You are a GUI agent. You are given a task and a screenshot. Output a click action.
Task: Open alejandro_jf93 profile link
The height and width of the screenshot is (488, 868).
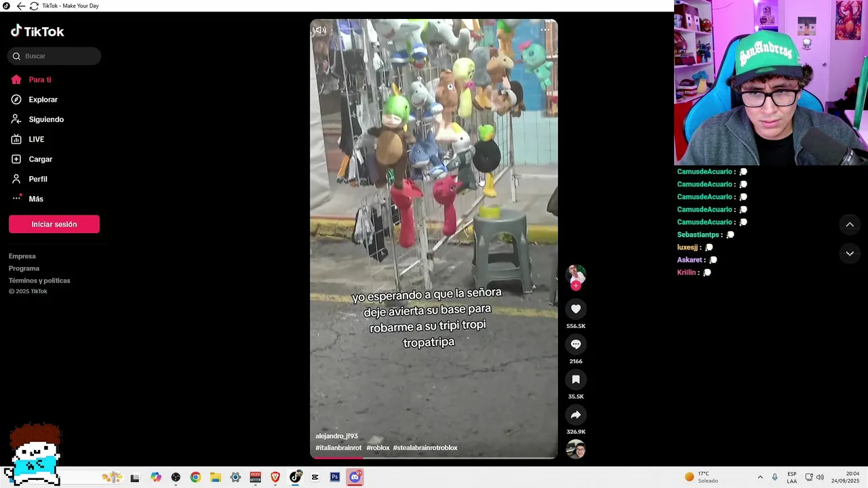[336, 436]
